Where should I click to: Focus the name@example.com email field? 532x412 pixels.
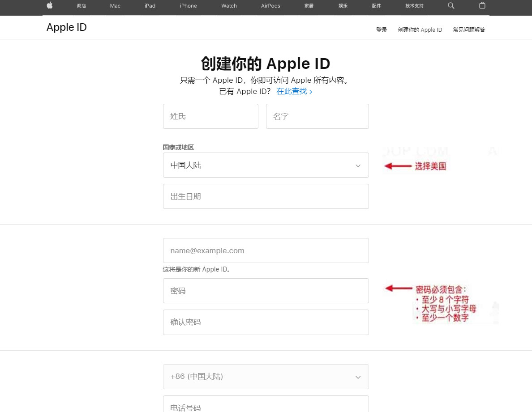coord(266,251)
